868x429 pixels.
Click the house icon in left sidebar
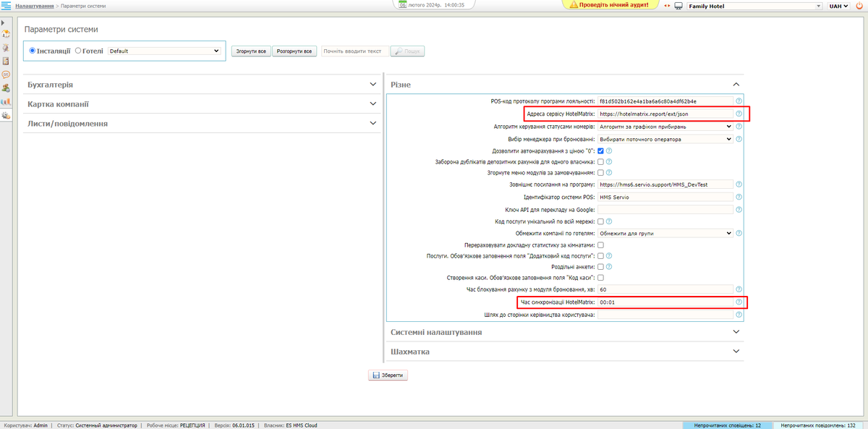pos(6,33)
